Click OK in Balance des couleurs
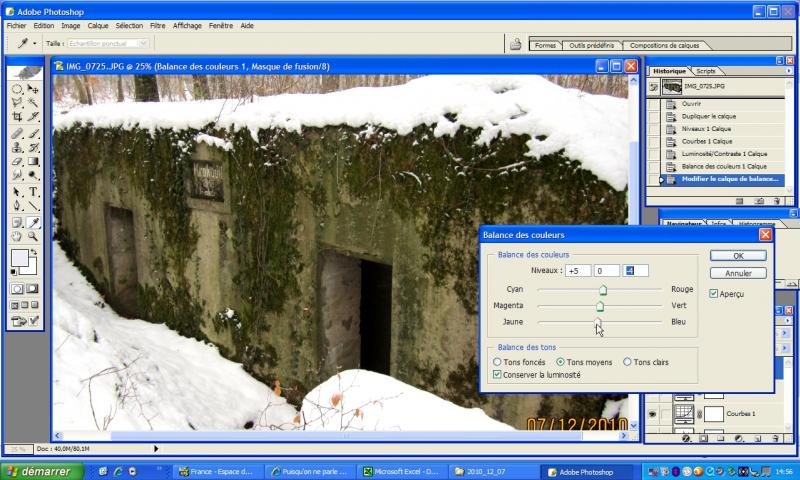Viewport: 800px width, 480px height. click(x=738, y=256)
